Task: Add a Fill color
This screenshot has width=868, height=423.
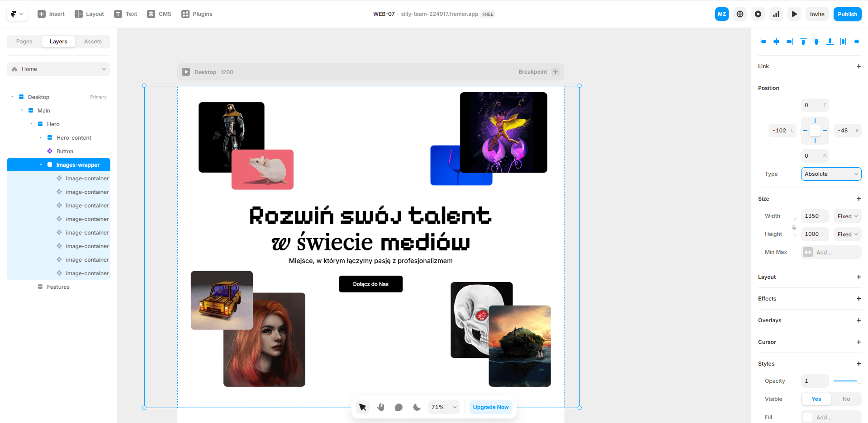Action: [x=831, y=417]
